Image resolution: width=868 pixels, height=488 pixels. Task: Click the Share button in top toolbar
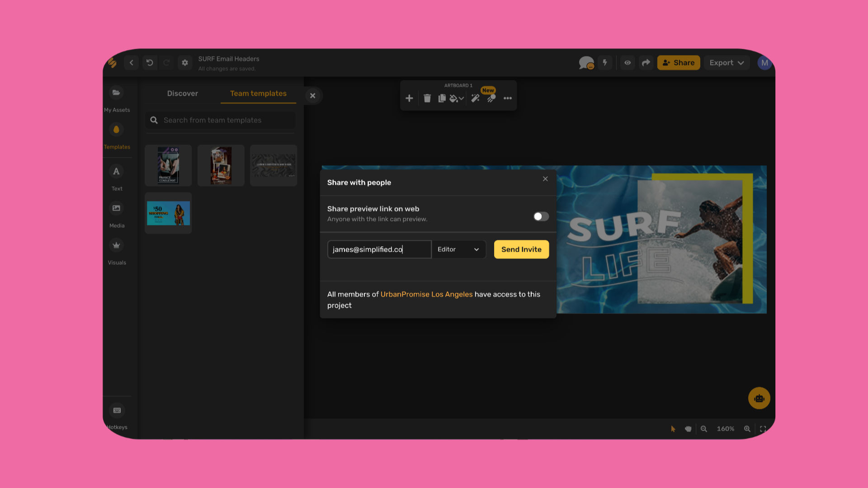679,62
